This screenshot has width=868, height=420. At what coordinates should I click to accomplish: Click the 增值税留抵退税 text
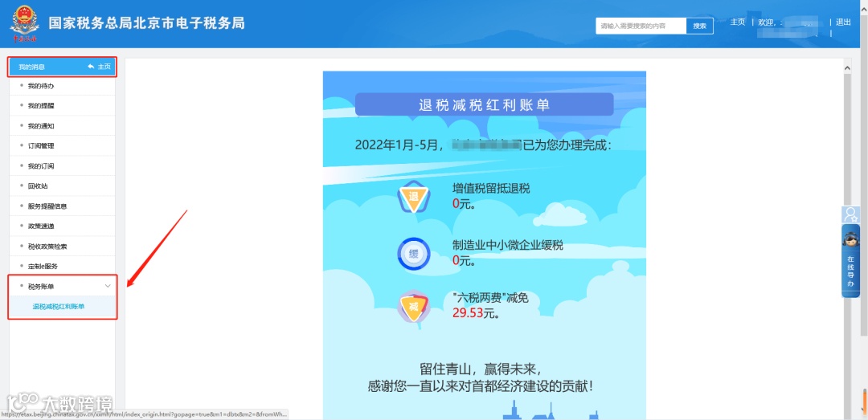pyautogui.click(x=492, y=189)
